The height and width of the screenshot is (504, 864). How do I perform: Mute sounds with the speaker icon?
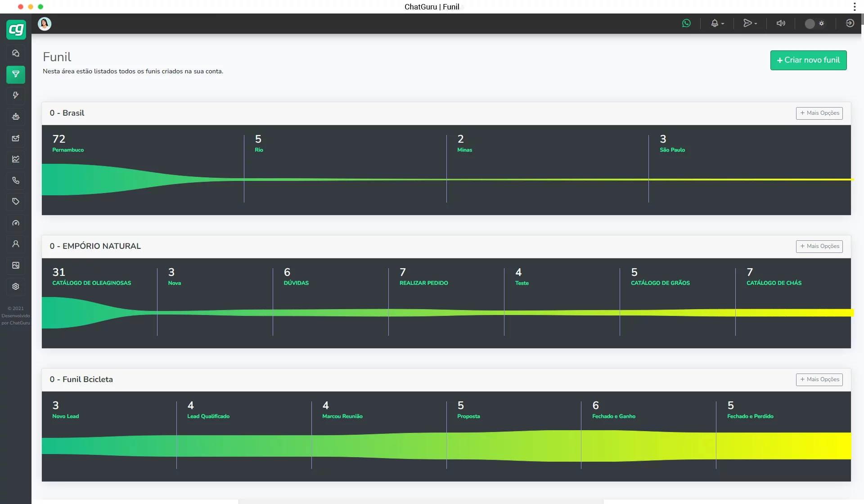780,23
